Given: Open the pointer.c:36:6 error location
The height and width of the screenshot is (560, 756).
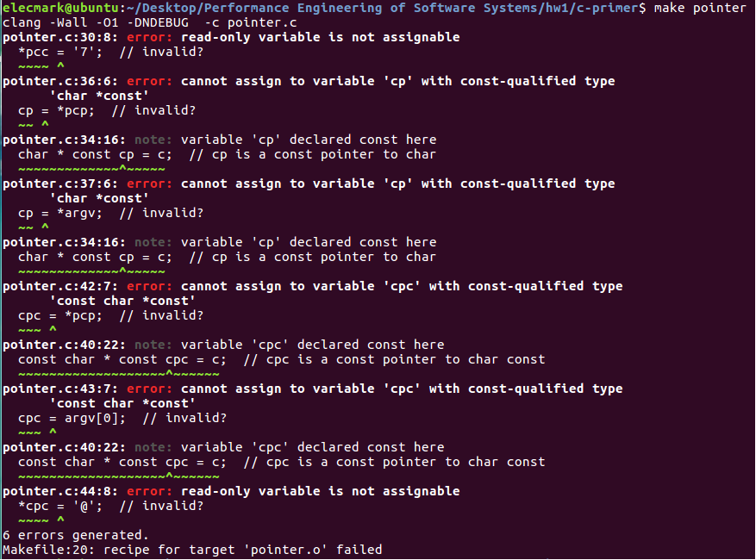Looking at the screenshot, I should [x=57, y=81].
